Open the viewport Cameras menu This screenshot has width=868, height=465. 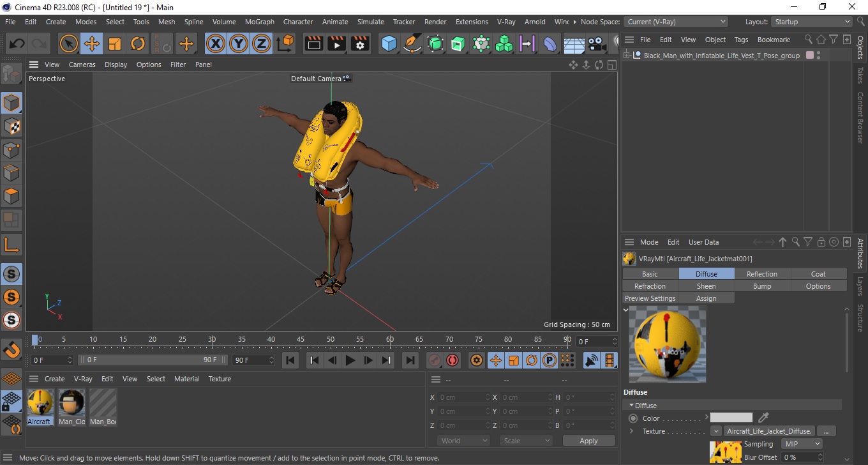click(82, 65)
